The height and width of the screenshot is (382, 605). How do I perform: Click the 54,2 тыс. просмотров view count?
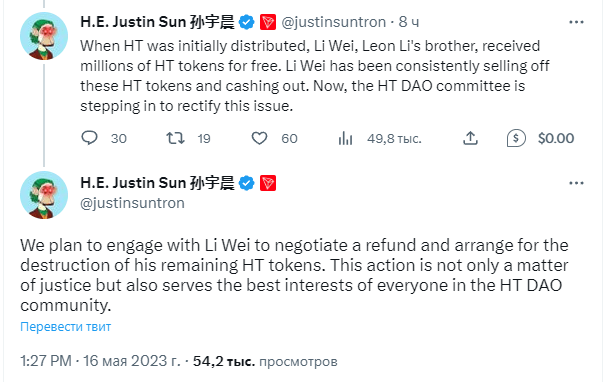tap(265, 361)
